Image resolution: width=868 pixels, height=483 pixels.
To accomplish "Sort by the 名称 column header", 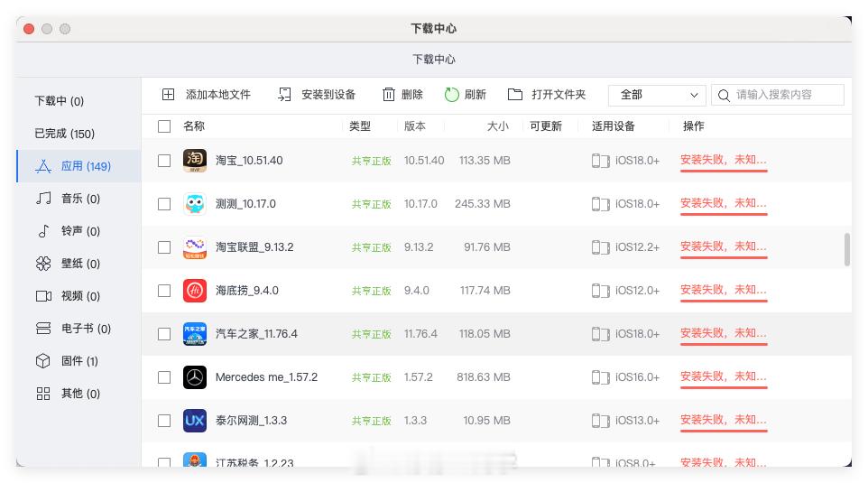I will point(194,126).
